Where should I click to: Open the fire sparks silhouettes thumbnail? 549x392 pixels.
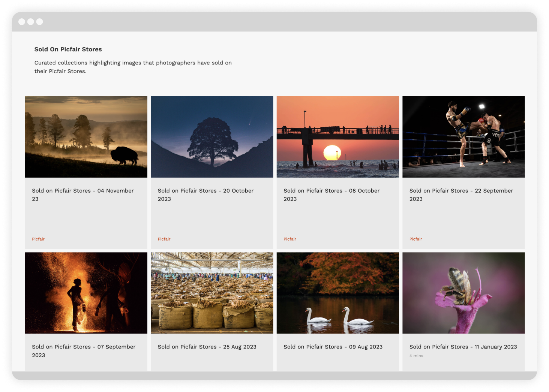tap(86, 293)
